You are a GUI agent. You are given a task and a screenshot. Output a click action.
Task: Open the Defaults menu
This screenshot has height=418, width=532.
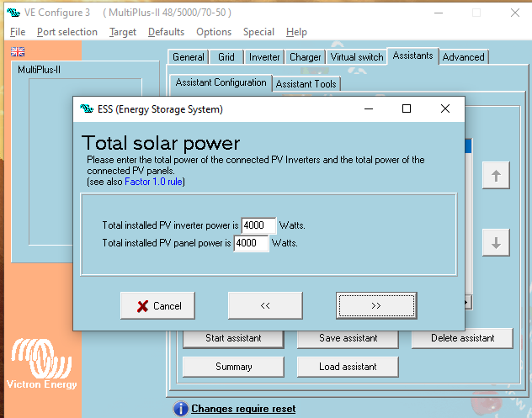pos(166,32)
